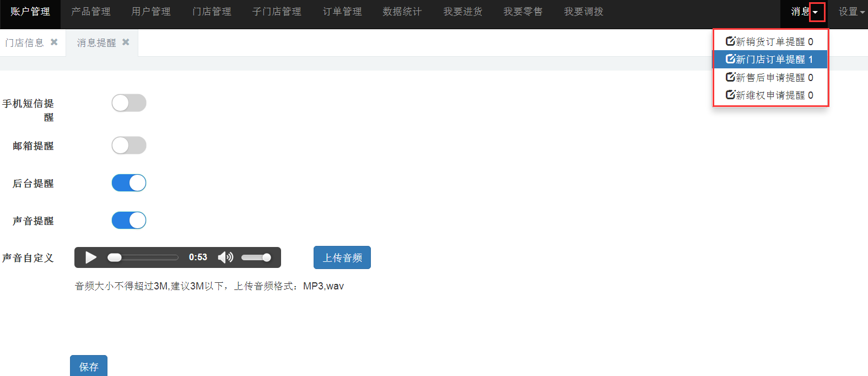Viewport: 868px width, 376px height.
Task: Click edit icon beside 新门店订单提醒
Action: coord(730,59)
